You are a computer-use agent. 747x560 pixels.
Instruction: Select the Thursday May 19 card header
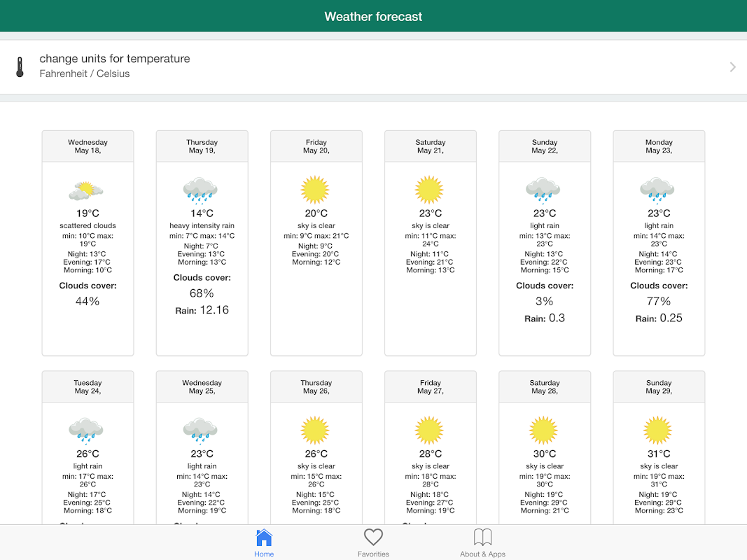coord(202,146)
